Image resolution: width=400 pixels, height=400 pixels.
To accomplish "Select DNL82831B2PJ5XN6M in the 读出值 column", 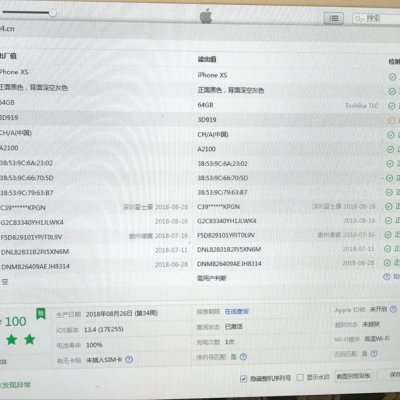I will point(229,249).
